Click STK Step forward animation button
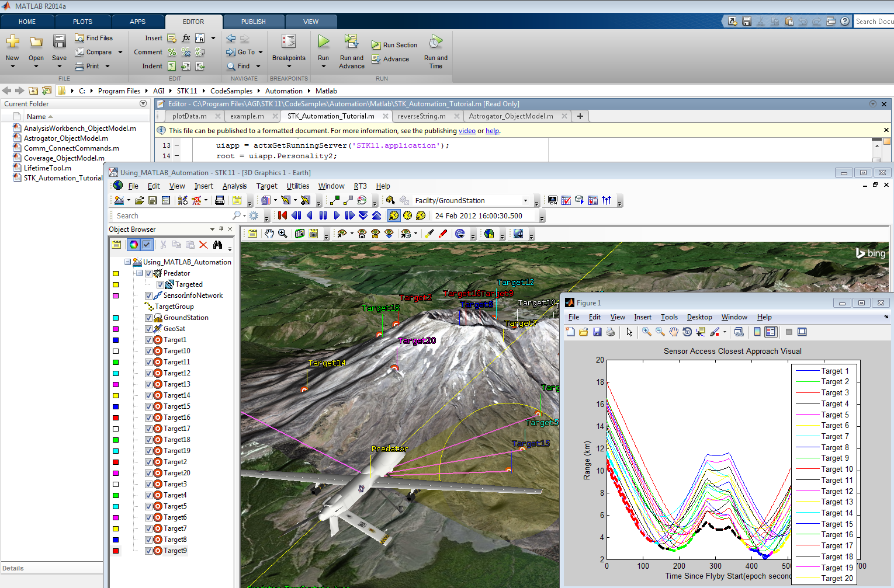 tap(349, 215)
